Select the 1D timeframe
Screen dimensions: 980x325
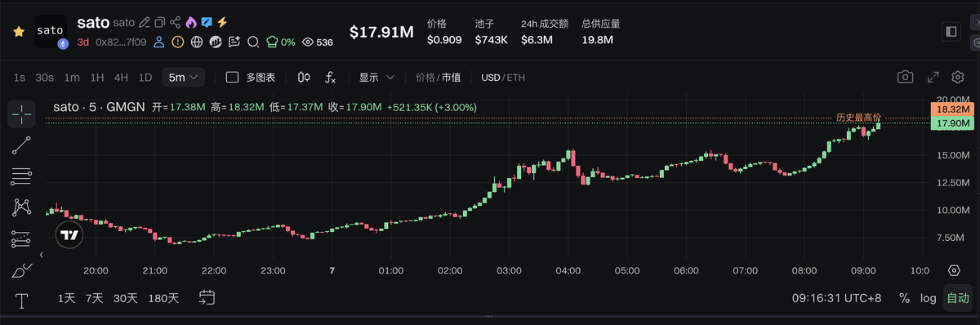pos(145,78)
